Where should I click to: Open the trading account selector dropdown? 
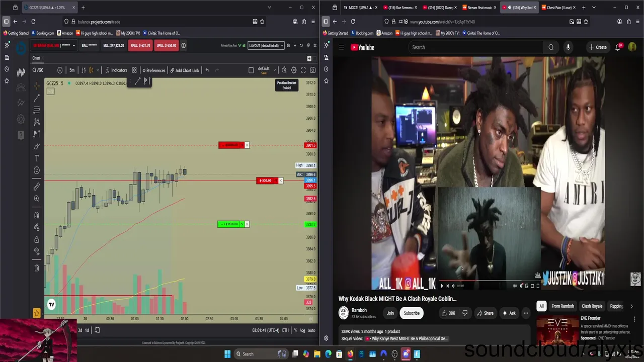pos(54,45)
